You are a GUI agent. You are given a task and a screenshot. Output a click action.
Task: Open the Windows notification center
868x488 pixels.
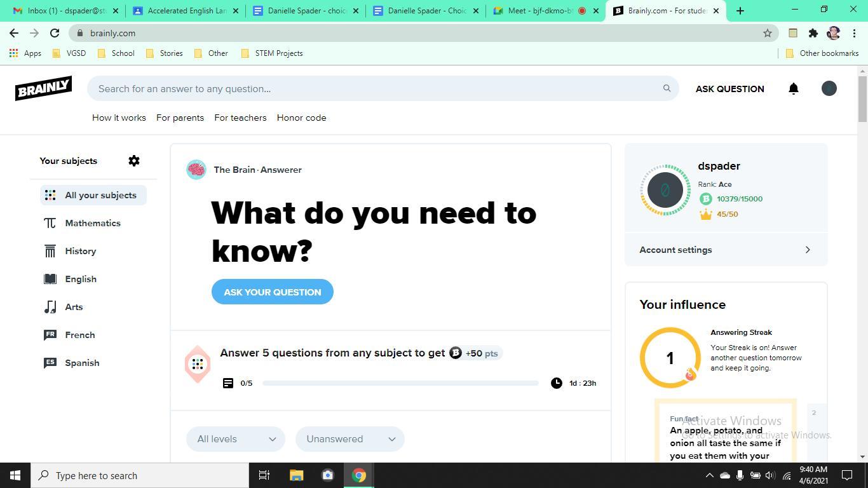[847, 475]
